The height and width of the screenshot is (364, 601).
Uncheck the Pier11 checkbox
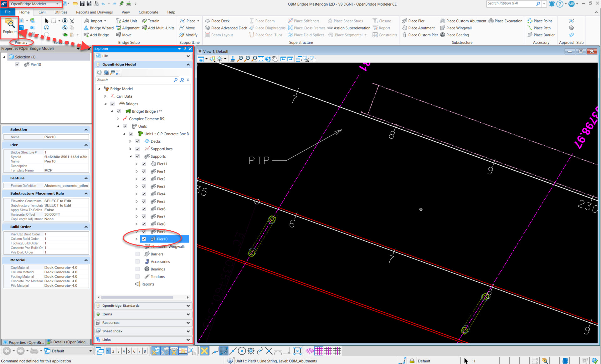tap(144, 164)
